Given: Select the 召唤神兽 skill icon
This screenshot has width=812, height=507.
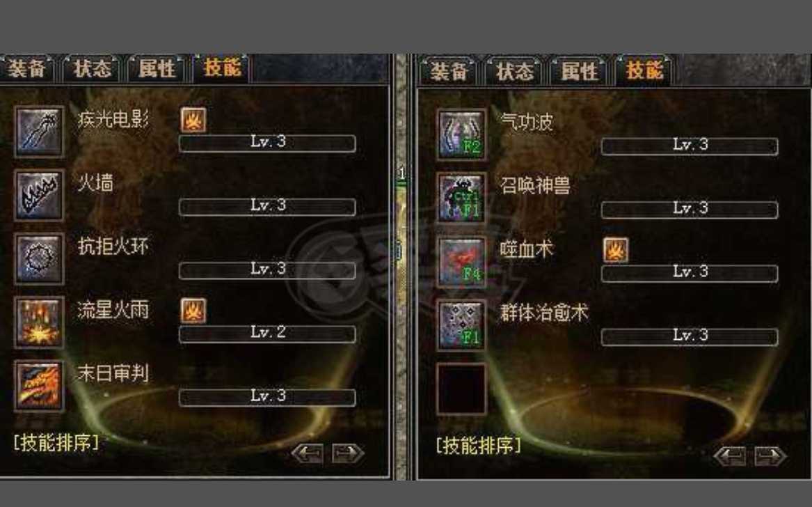Looking at the screenshot, I should coord(461,198).
